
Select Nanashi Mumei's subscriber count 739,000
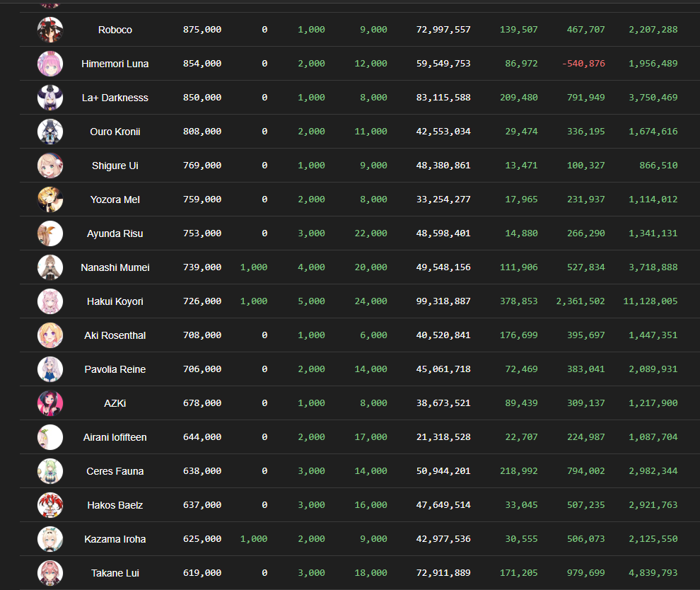tap(202, 267)
